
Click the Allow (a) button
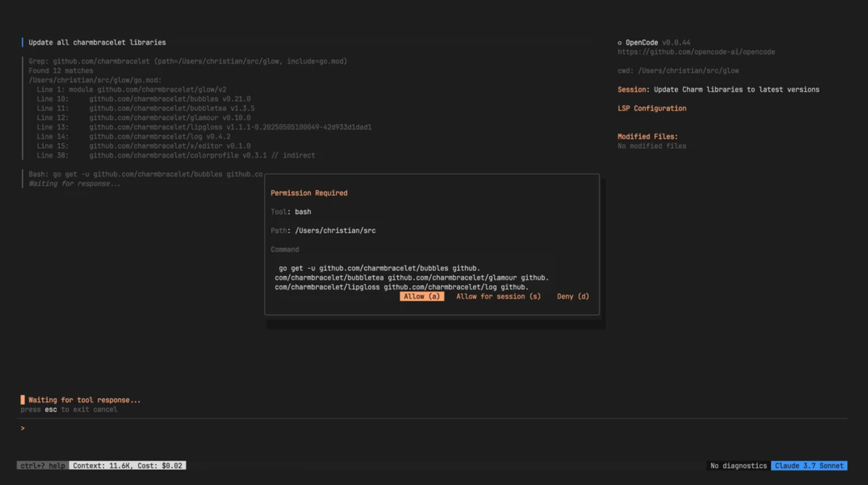click(x=422, y=296)
